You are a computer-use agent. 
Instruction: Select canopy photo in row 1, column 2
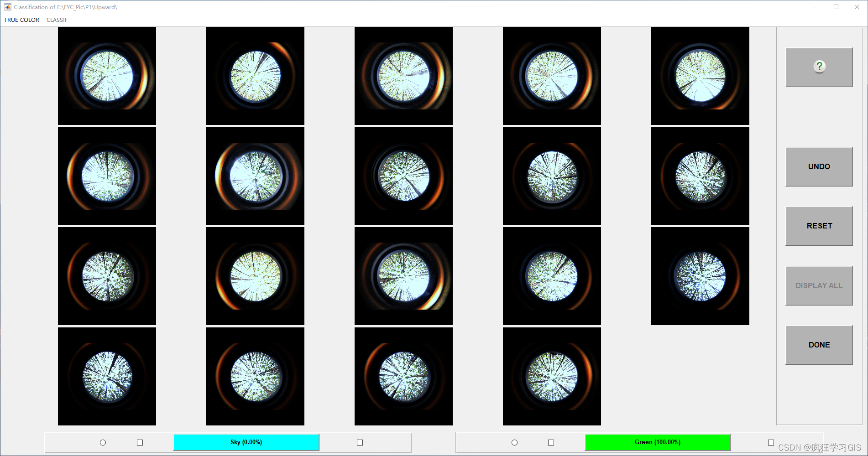pyautogui.click(x=255, y=76)
